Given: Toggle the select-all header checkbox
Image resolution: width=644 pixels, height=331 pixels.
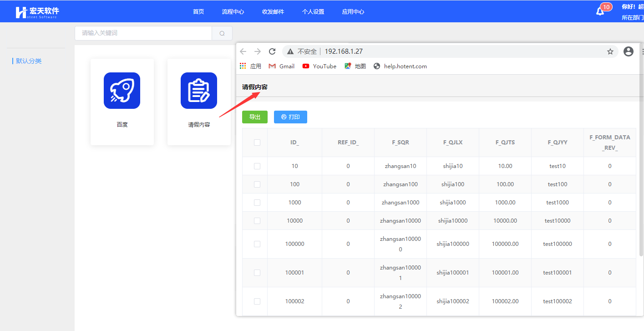Looking at the screenshot, I should click(x=257, y=143).
